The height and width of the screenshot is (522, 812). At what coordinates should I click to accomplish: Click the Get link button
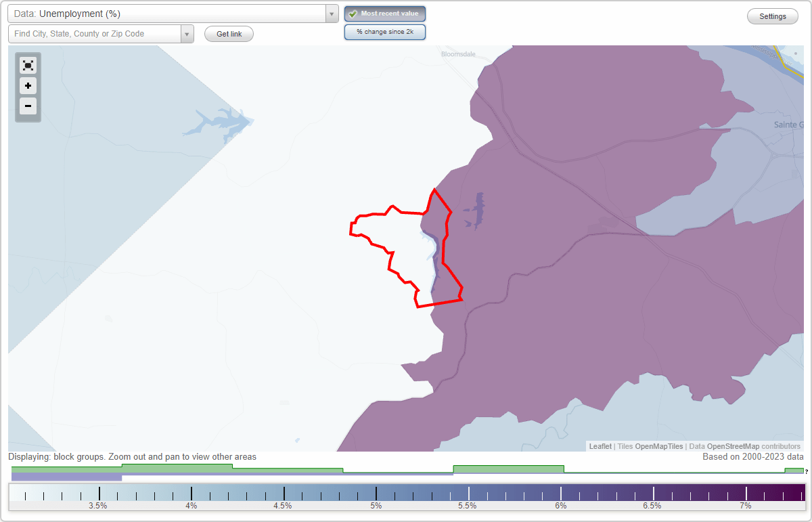tap(229, 34)
